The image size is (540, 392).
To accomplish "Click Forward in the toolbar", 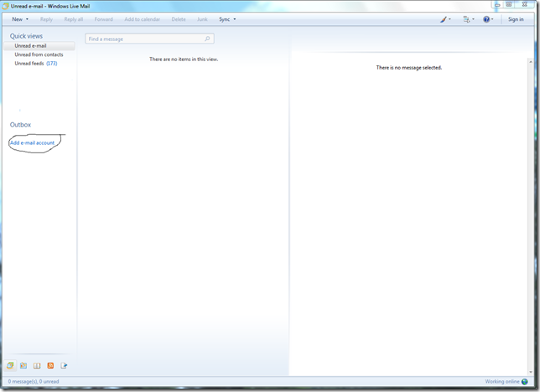I will click(104, 19).
